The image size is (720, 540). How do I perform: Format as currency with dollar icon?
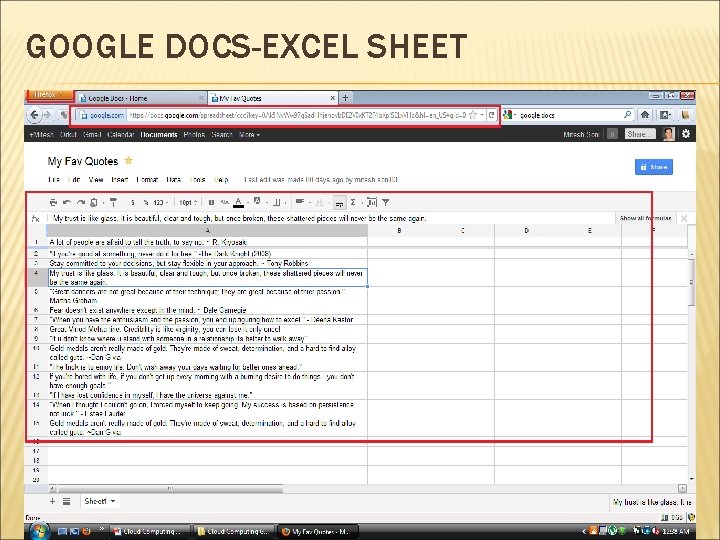point(133,202)
